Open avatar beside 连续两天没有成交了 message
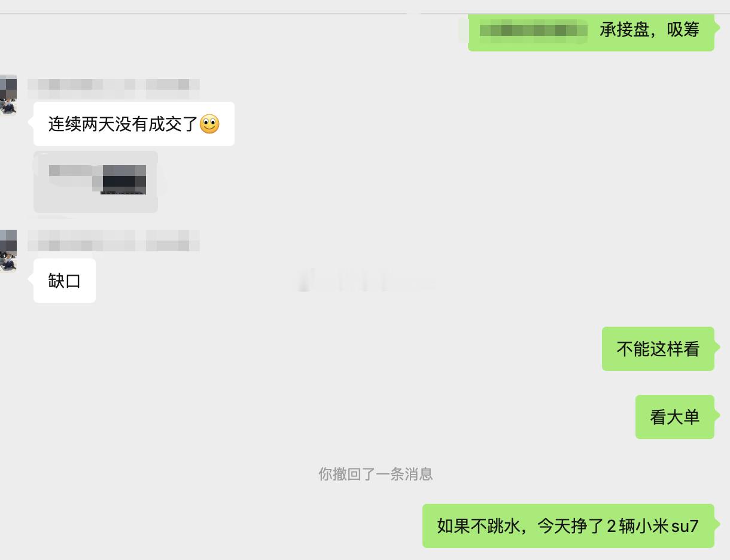Screen dimensions: 730x560 [x=8, y=95]
